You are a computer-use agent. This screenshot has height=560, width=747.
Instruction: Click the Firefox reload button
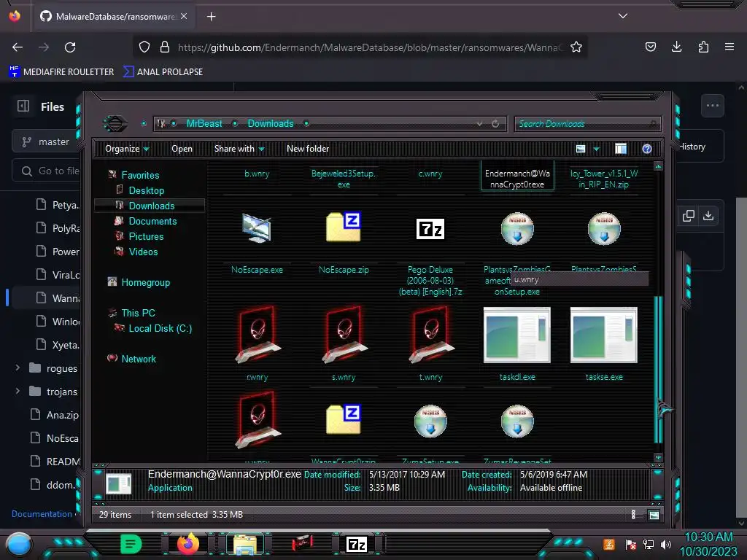pyautogui.click(x=70, y=47)
